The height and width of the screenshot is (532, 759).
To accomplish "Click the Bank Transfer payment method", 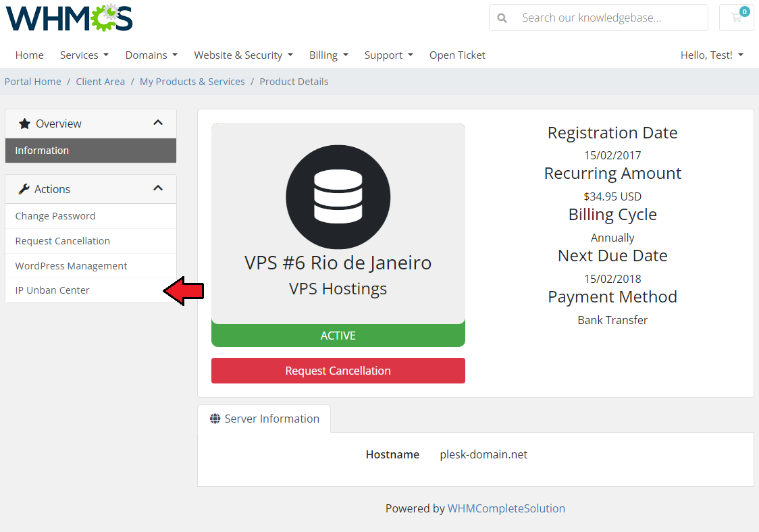I will point(612,320).
